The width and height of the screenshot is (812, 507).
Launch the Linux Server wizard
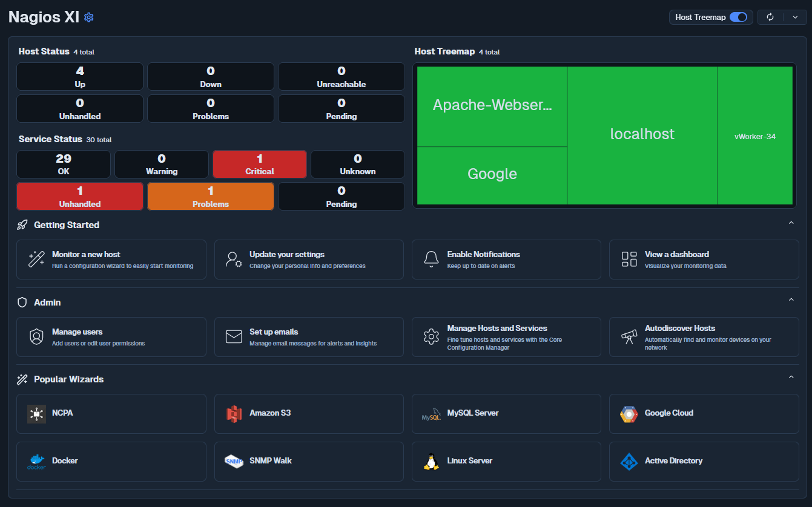[431, 461]
